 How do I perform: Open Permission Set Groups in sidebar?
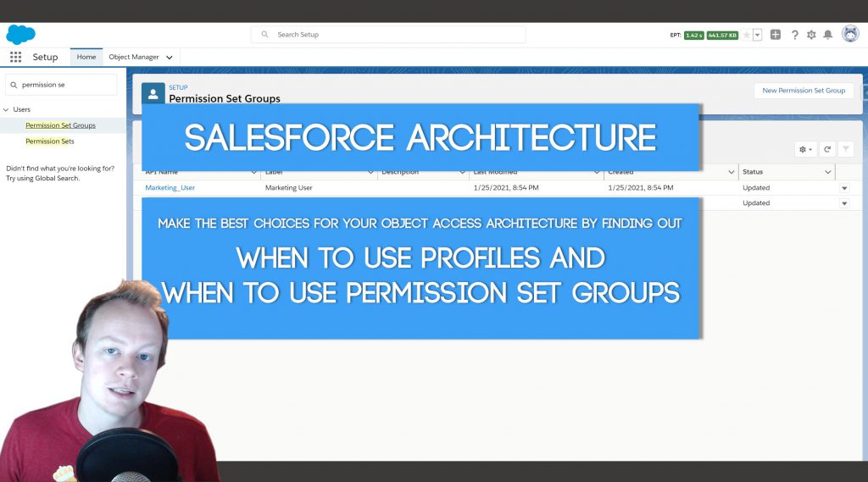[60, 125]
